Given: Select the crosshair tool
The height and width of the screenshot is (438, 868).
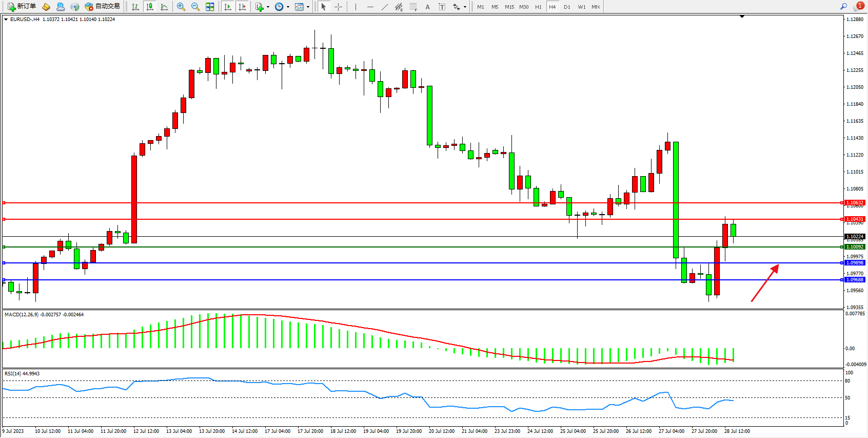Looking at the screenshot, I should coord(338,7).
